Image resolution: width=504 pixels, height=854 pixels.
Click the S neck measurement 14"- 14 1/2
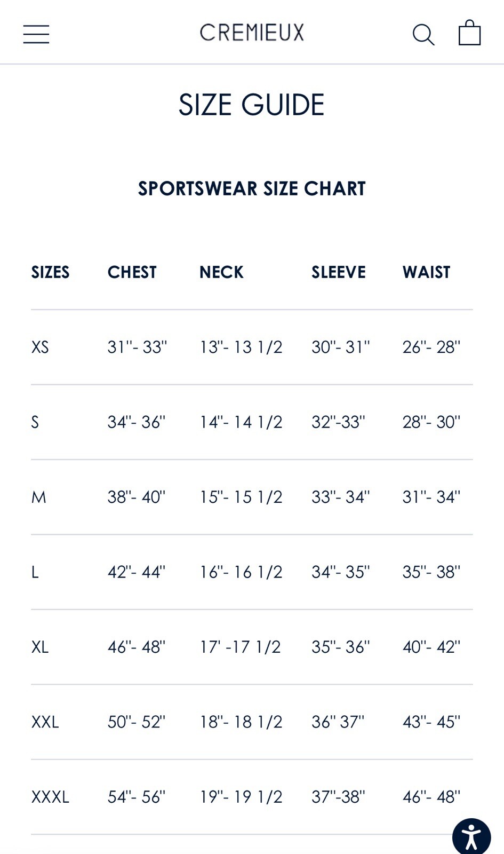[241, 422]
